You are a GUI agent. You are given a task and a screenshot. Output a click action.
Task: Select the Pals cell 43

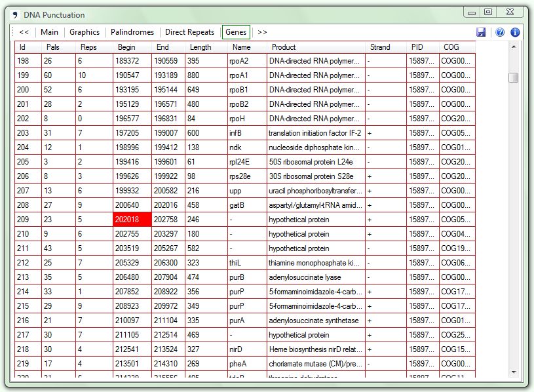pos(58,248)
